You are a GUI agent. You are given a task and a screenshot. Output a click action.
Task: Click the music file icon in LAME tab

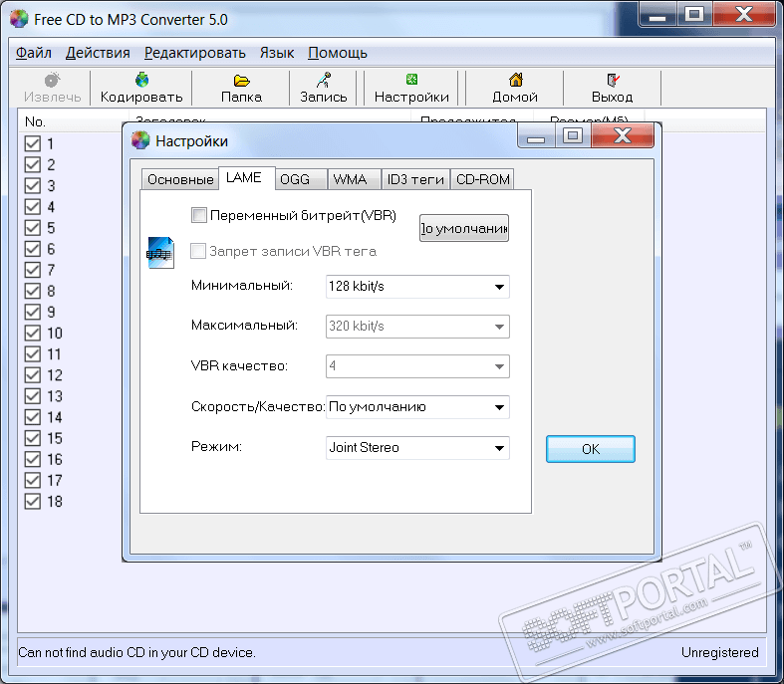(x=160, y=253)
